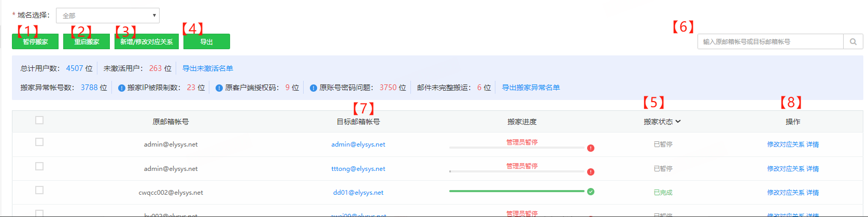Click green completed check icon in dd01@elysys.net row

click(x=591, y=192)
